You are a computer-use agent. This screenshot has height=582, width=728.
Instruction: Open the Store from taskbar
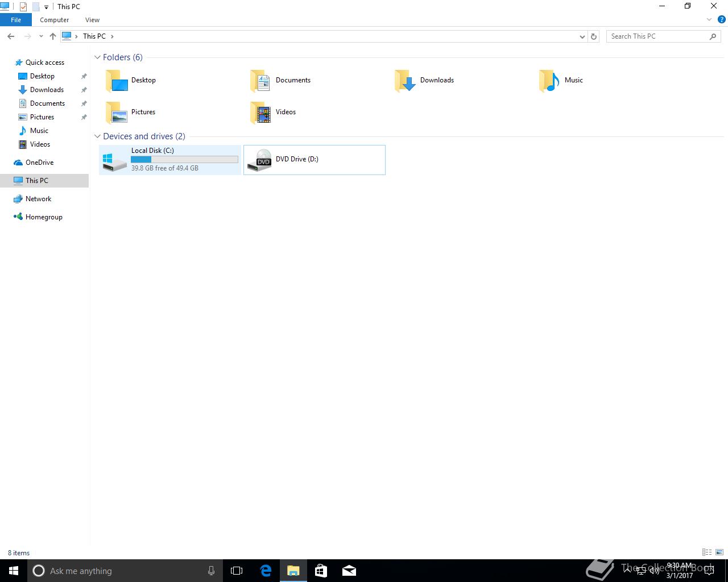(321, 571)
